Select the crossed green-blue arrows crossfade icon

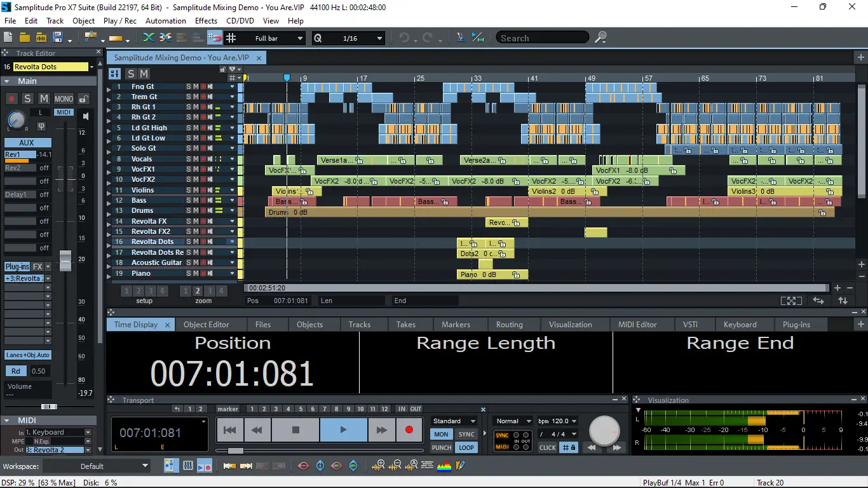149,38
